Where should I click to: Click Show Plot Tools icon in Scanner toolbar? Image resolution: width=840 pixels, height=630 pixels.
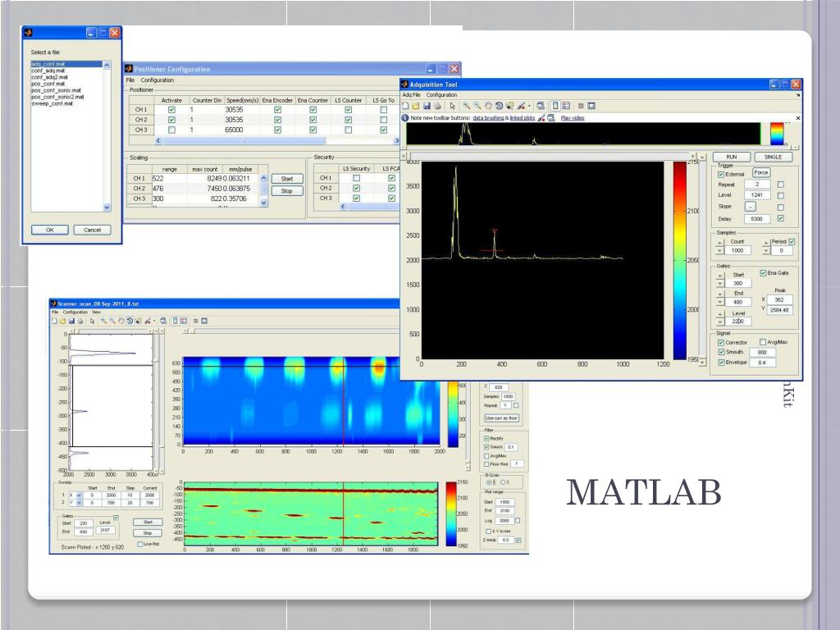tap(204, 321)
